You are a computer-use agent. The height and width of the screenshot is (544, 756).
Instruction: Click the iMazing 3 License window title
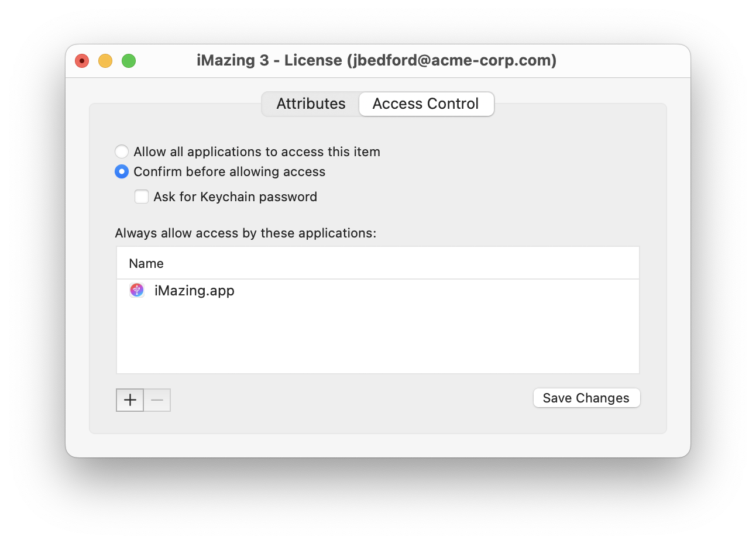[376, 60]
